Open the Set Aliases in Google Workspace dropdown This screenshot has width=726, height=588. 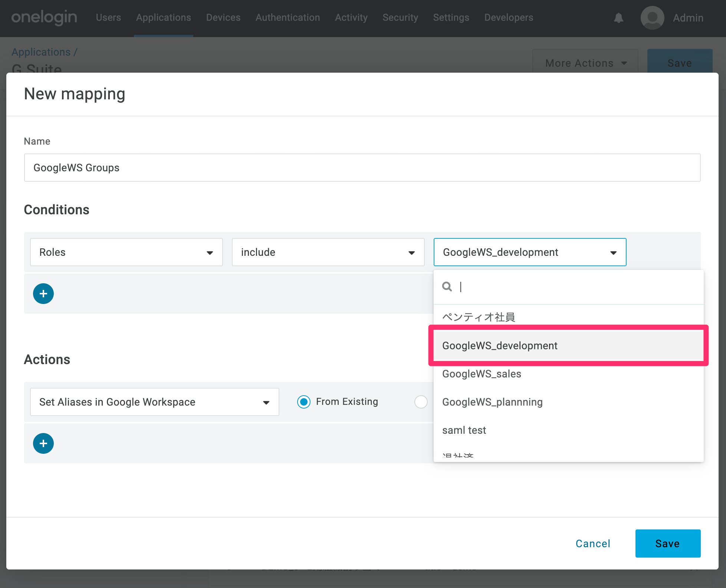(x=155, y=402)
